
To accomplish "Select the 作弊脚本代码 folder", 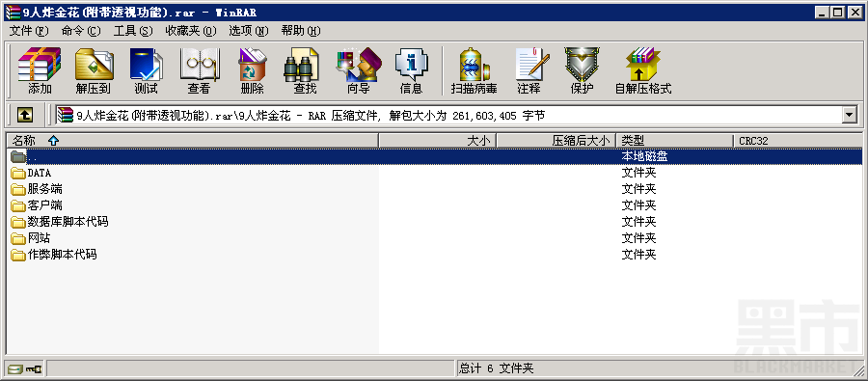I will [54, 255].
